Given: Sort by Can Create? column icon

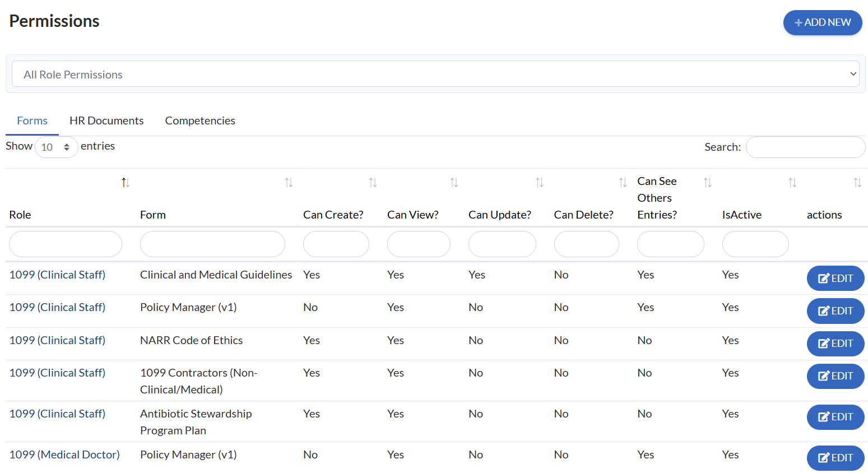Looking at the screenshot, I should [x=373, y=183].
